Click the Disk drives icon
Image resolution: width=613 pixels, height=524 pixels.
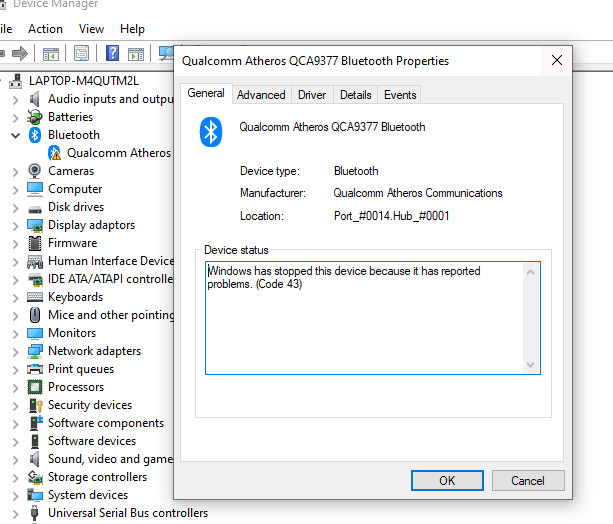(x=35, y=209)
